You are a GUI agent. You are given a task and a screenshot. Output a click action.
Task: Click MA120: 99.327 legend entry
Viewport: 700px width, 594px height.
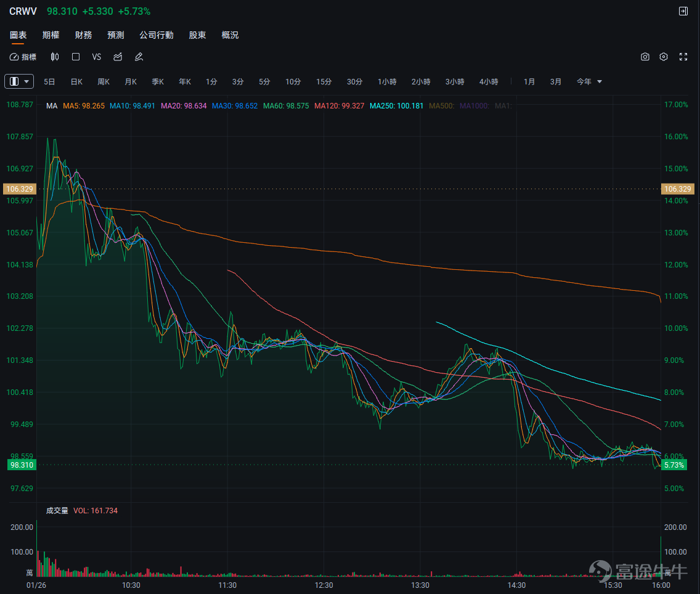click(339, 106)
